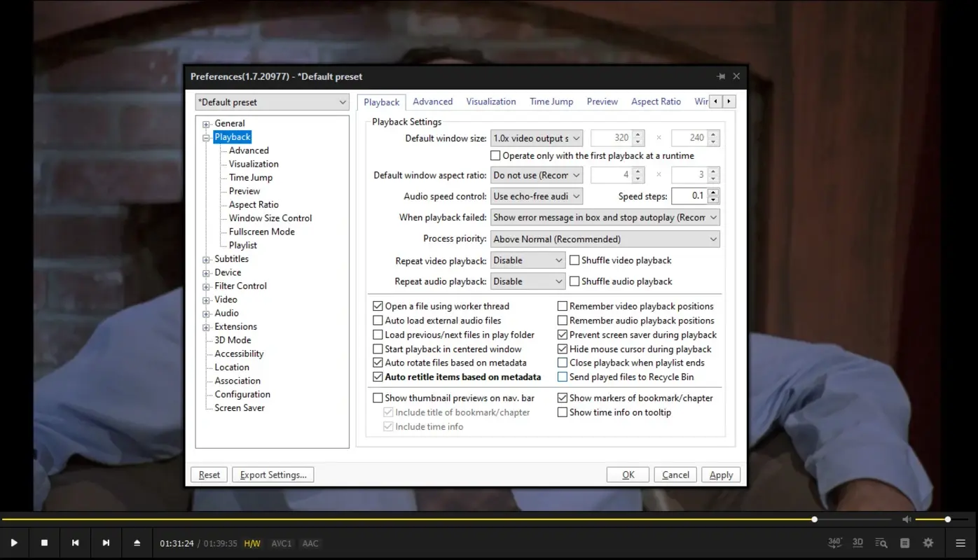
Task: Open the Process priority dropdown
Action: (605, 239)
